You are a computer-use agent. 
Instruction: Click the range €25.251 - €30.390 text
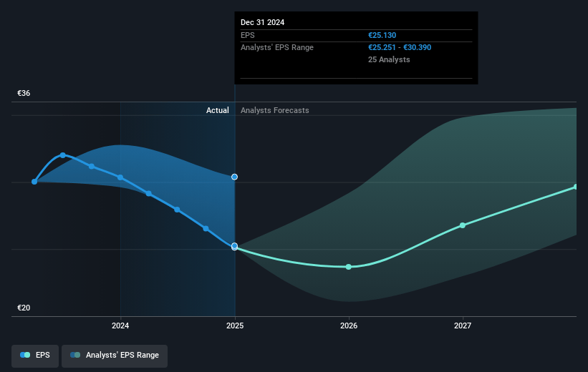[400, 48]
